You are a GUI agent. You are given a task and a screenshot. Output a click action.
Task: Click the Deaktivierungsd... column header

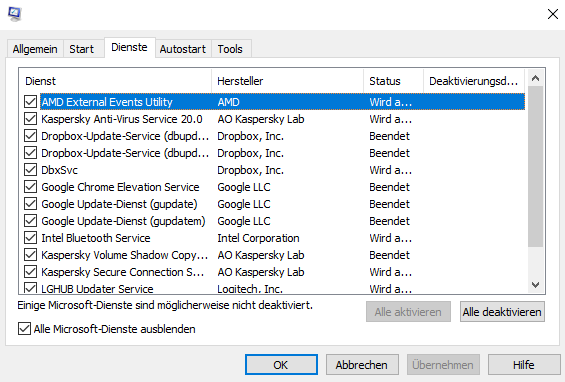(x=474, y=81)
